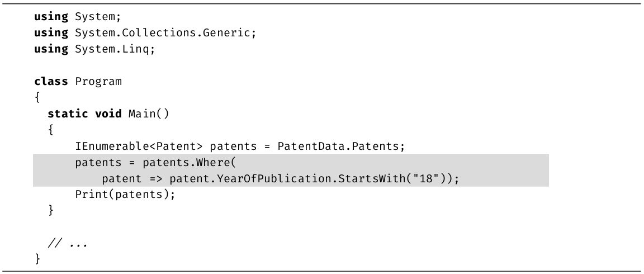Click the closing brace of the Main method
Viewport: 644px width, 274px height.
click(x=51, y=211)
